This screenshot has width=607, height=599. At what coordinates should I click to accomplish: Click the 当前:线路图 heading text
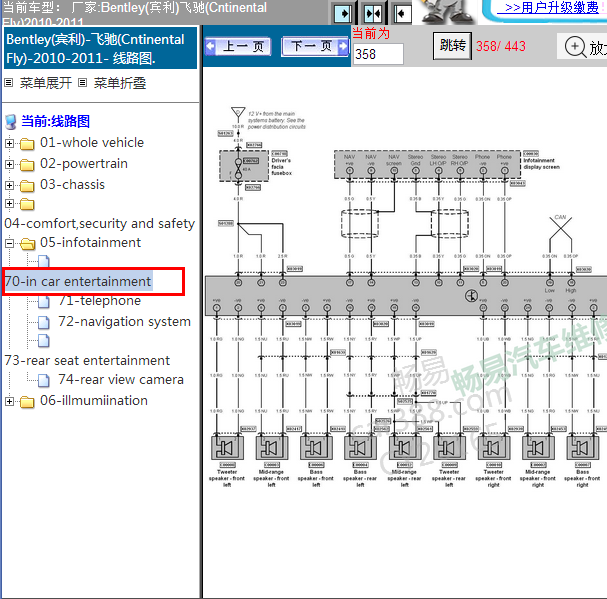(55, 121)
